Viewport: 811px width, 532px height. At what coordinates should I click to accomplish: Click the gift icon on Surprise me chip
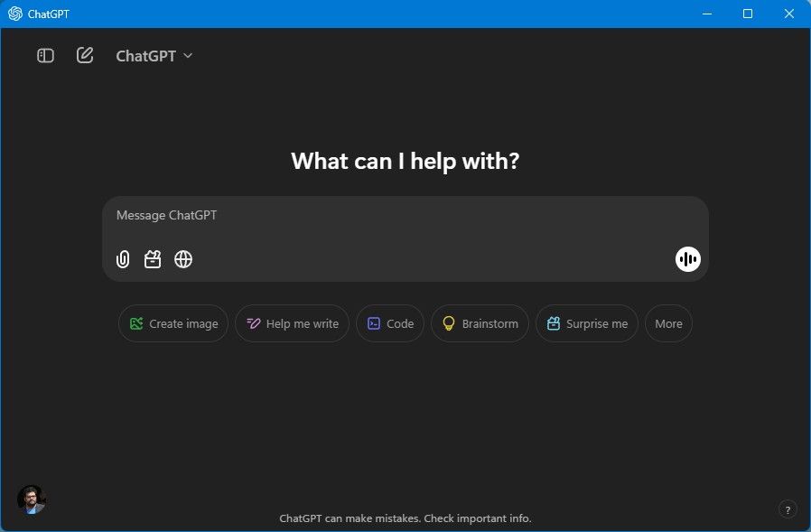pyautogui.click(x=554, y=323)
